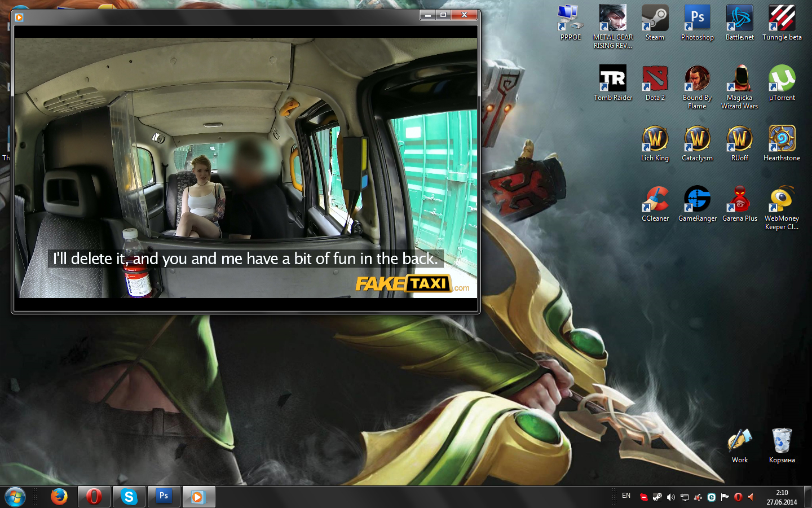Switch to Photoshop on the taskbar
The height and width of the screenshot is (508, 812).
pyautogui.click(x=164, y=497)
